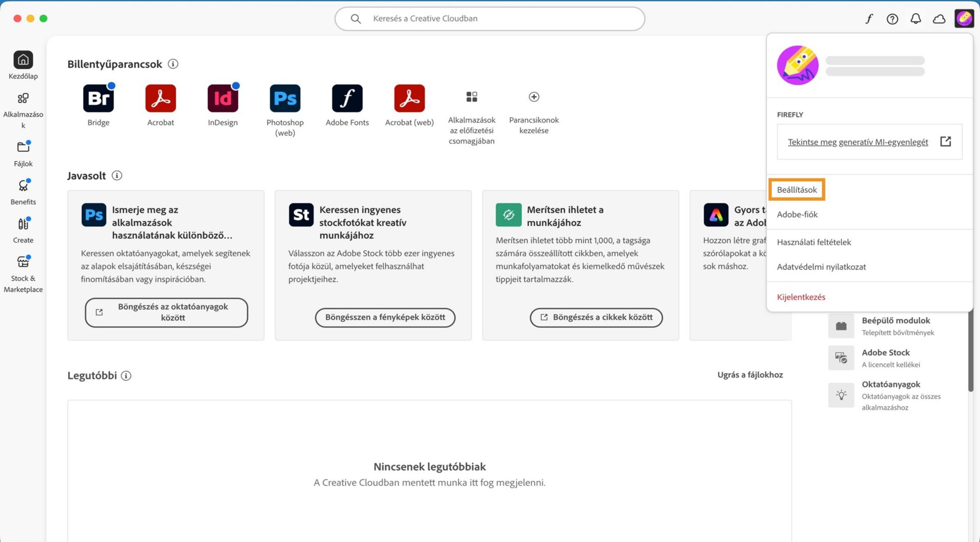
Task: Open Tekintse meg generatív MI-egyenlegét link
Action: coord(858,142)
